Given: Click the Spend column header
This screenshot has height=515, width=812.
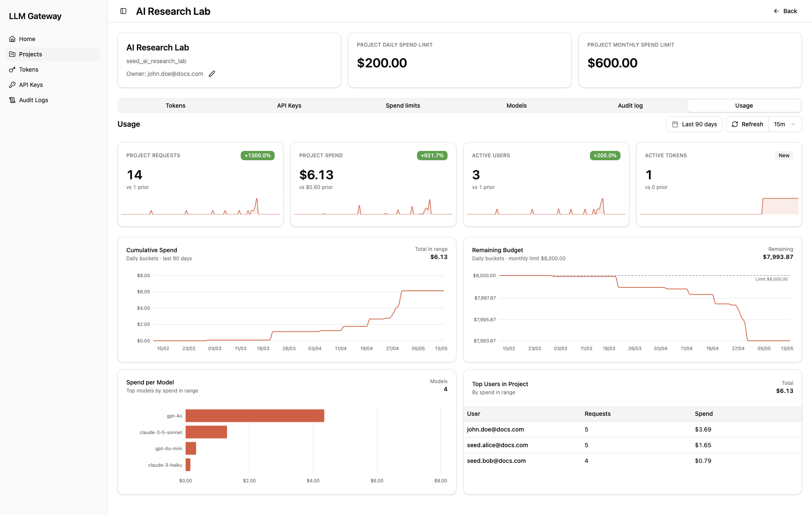Looking at the screenshot, I should click(704, 414).
